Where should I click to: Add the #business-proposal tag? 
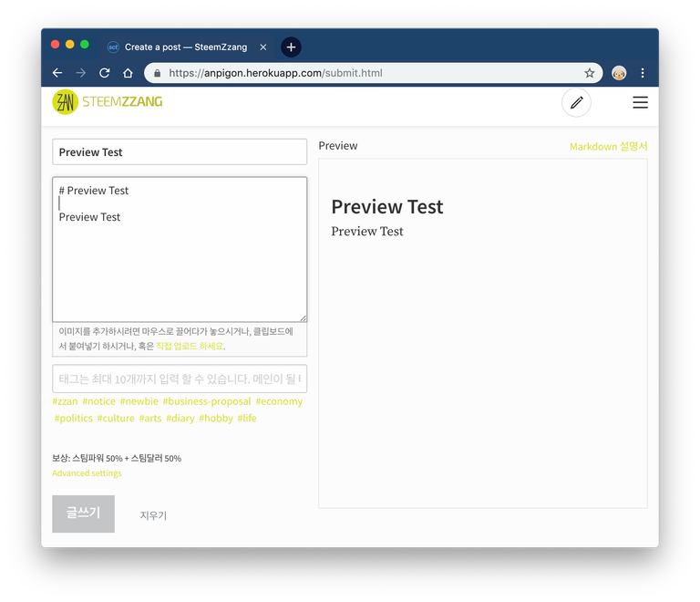(207, 401)
